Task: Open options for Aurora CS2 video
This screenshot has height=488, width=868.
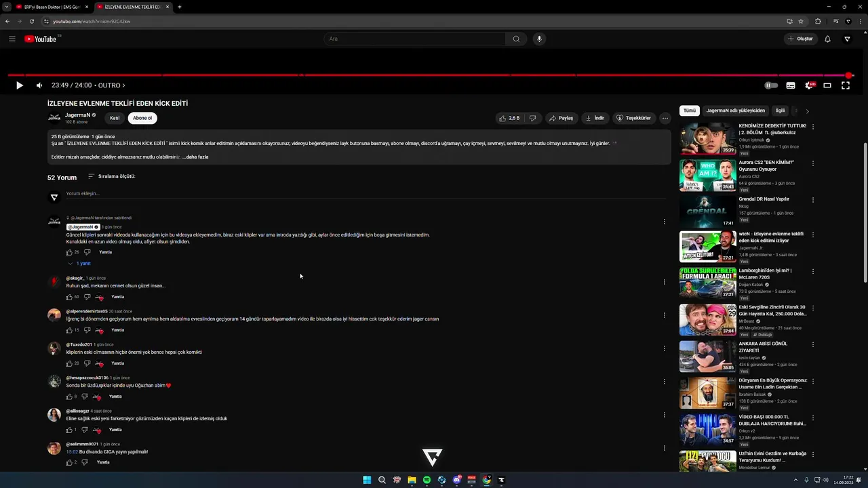Action: point(812,163)
